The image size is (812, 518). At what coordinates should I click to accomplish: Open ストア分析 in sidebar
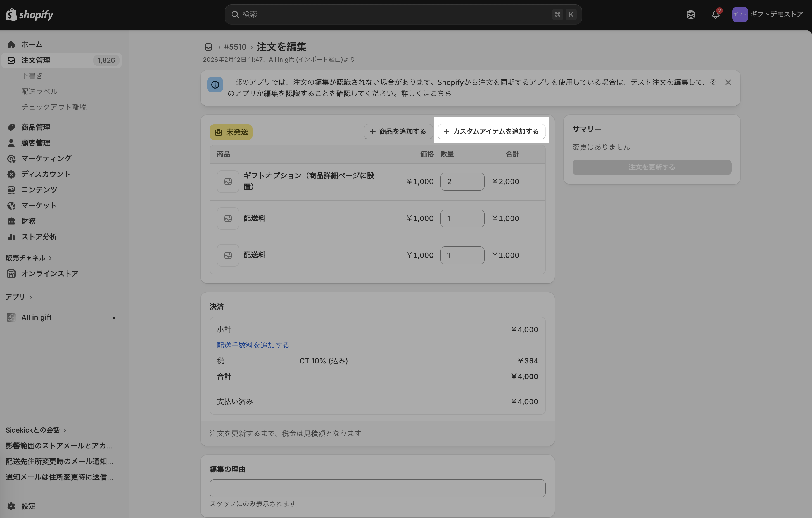click(39, 237)
